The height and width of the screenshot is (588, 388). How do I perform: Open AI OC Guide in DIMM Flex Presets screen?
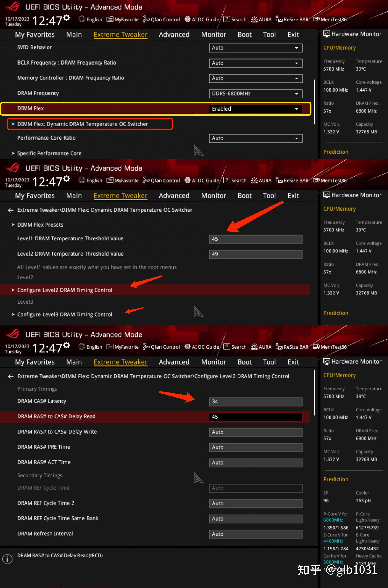(x=202, y=180)
